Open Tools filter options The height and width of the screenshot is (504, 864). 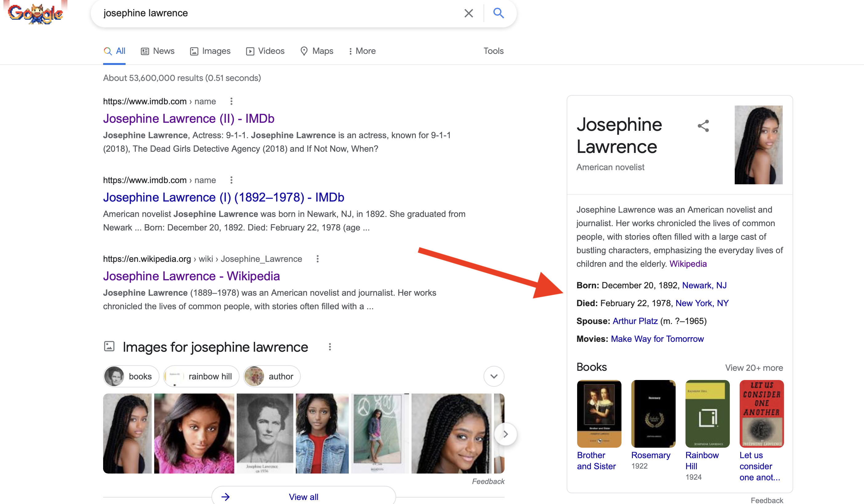pyautogui.click(x=493, y=51)
